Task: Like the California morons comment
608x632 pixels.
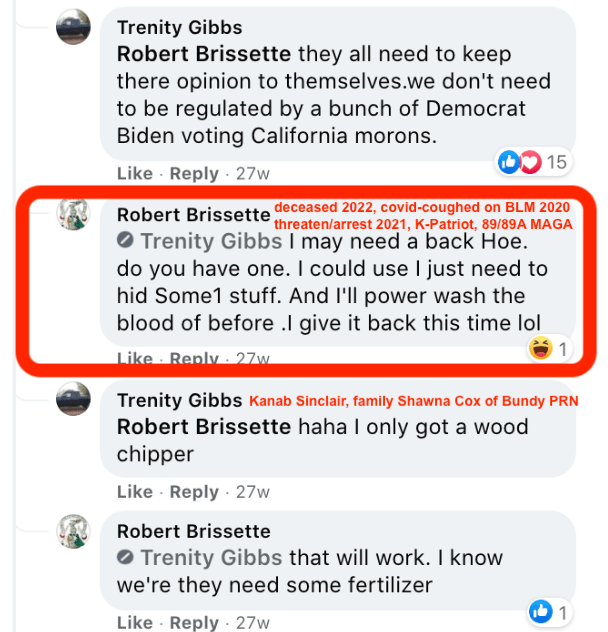Action: tap(135, 173)
